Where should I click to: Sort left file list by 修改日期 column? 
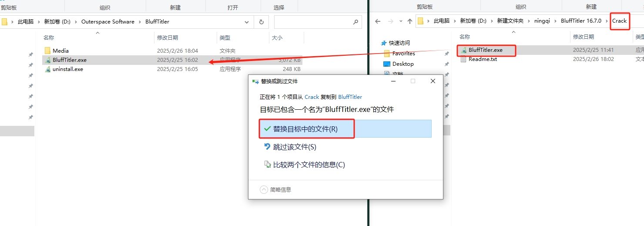tap(168, 38)
